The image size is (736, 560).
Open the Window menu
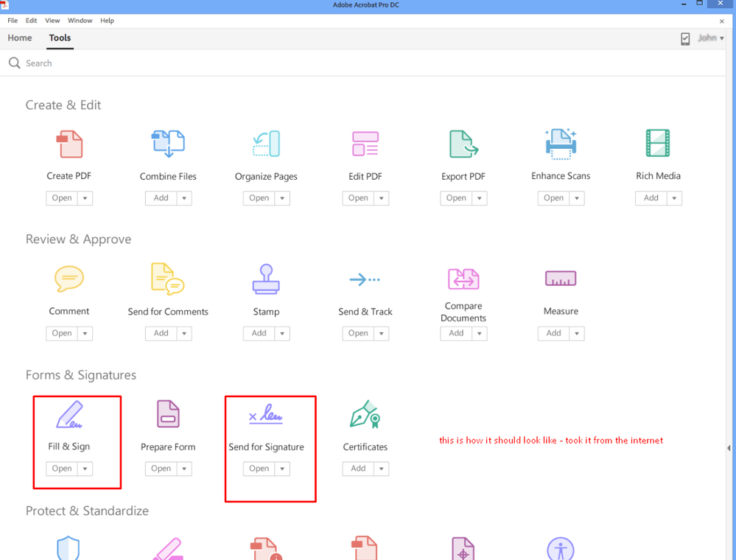point(80,21)
